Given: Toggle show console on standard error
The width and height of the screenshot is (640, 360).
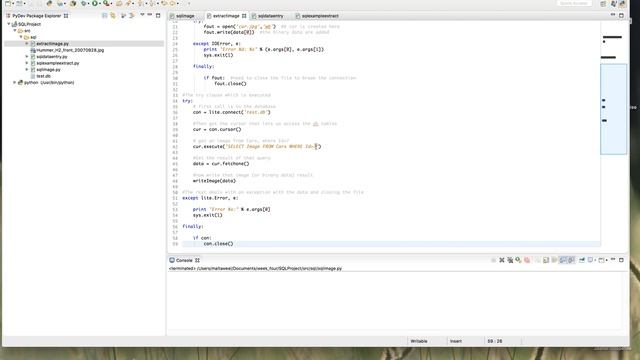Looking at the screenshot, I should [571, 260].
